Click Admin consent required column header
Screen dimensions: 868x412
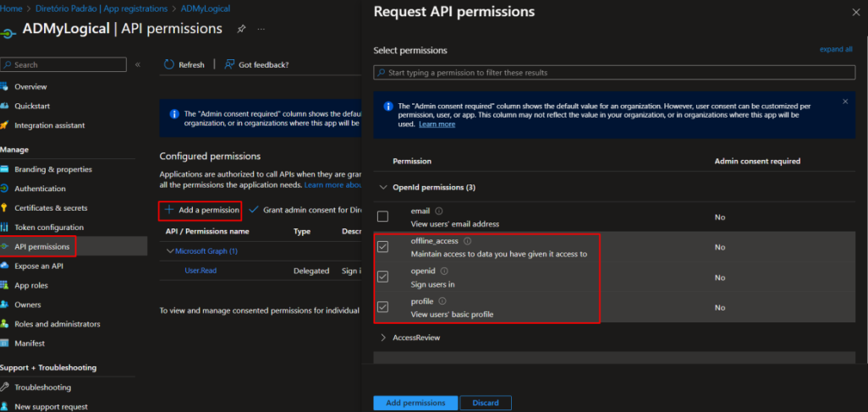(757, 161)
